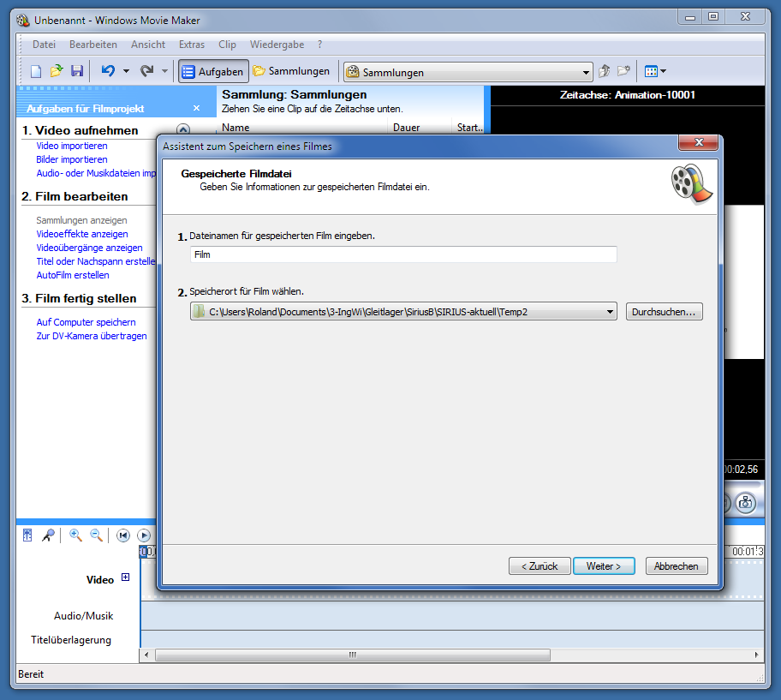Click the file name input field containing Film
781x700 pixels.
403,254
